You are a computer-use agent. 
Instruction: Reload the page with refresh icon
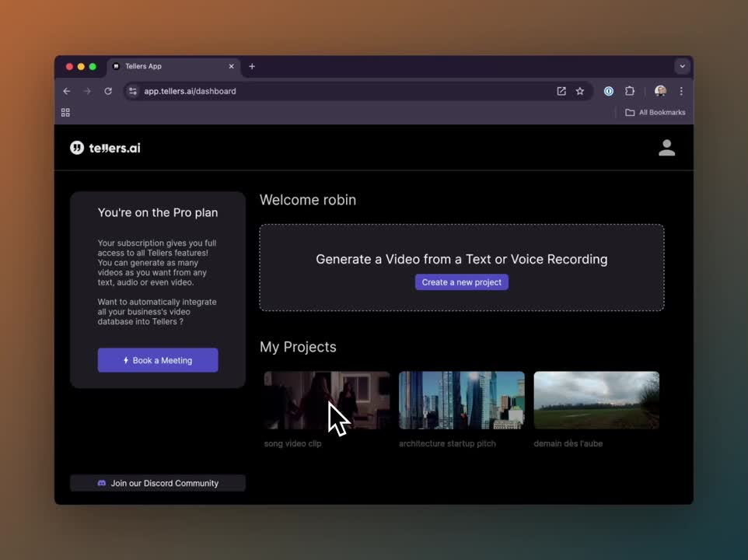click(108, 91)
